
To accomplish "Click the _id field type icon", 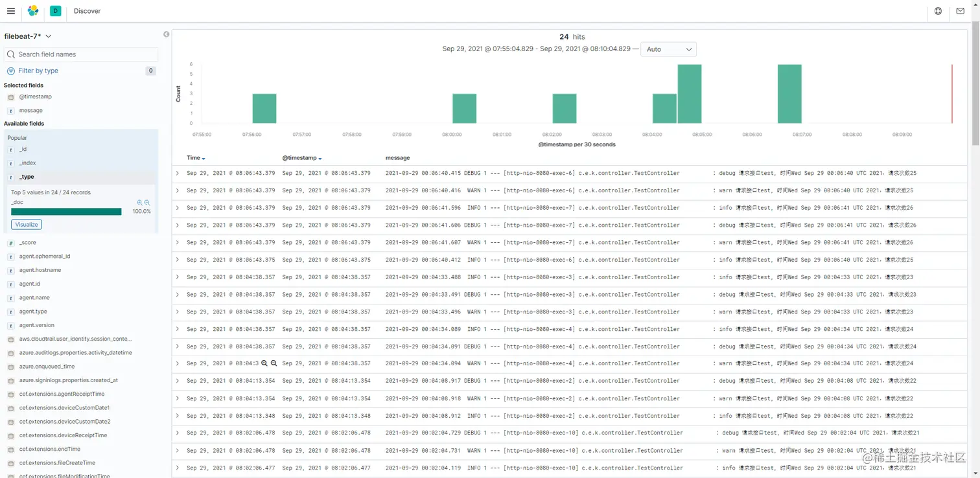I will (11, 150).
